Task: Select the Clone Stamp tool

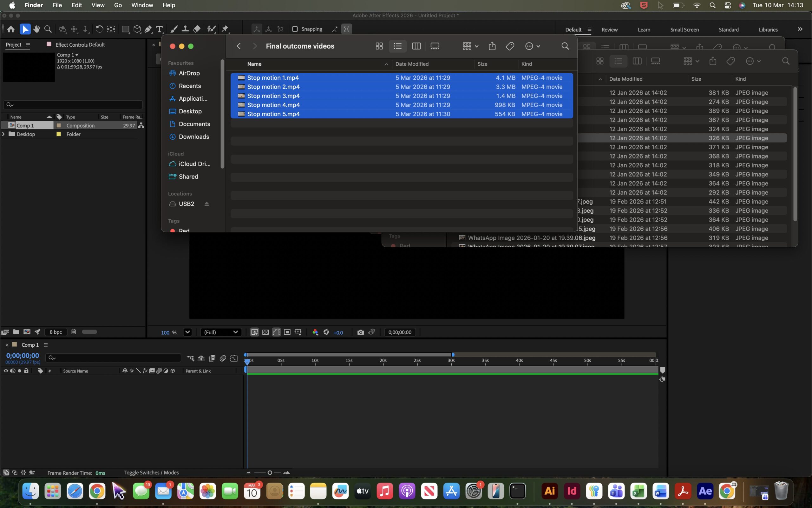Action: tap(185, 29)
